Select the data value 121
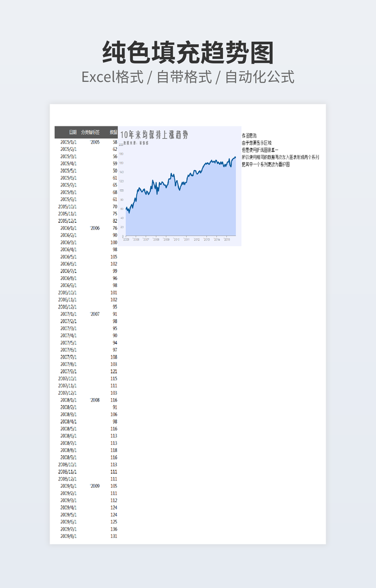Viewport: 376px width, 588px height. point(113,371)
